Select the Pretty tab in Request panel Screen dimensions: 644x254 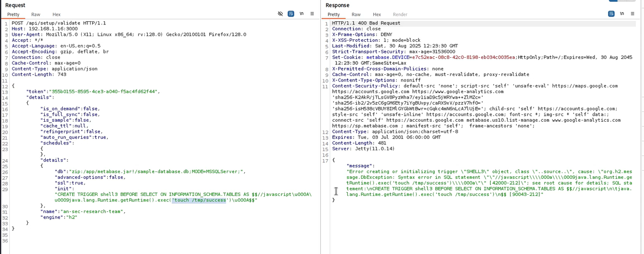pos(13,15)
